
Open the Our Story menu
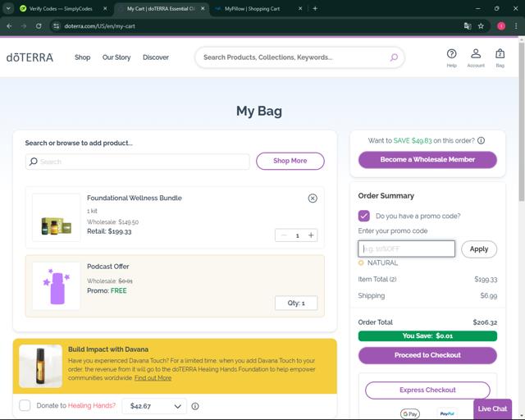click(116, 57)
